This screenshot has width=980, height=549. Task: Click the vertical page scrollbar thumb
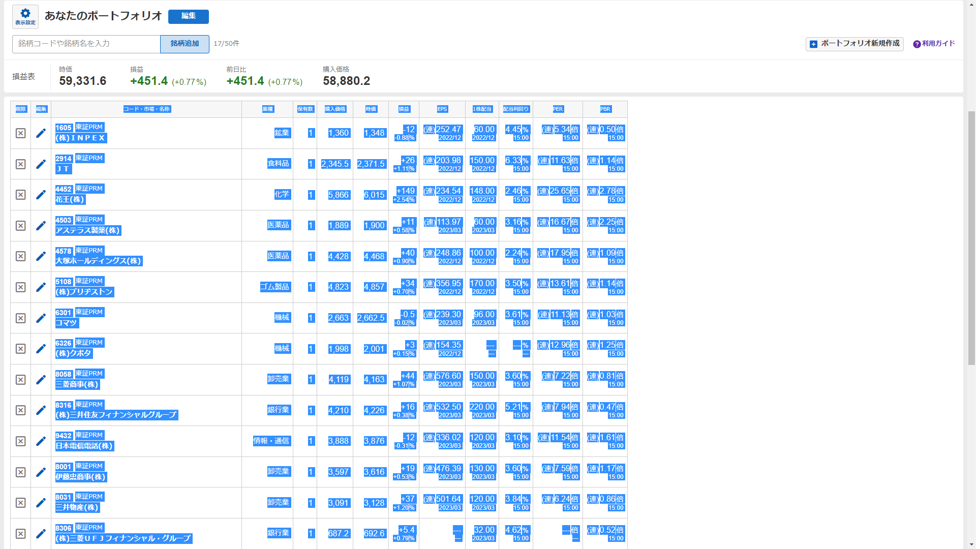click(x=971, y=238)
